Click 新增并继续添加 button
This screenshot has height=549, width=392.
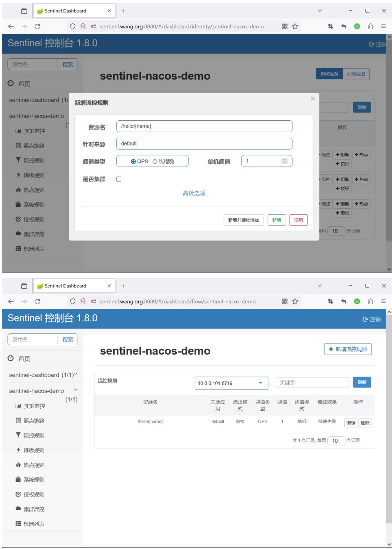click(244, 220)
